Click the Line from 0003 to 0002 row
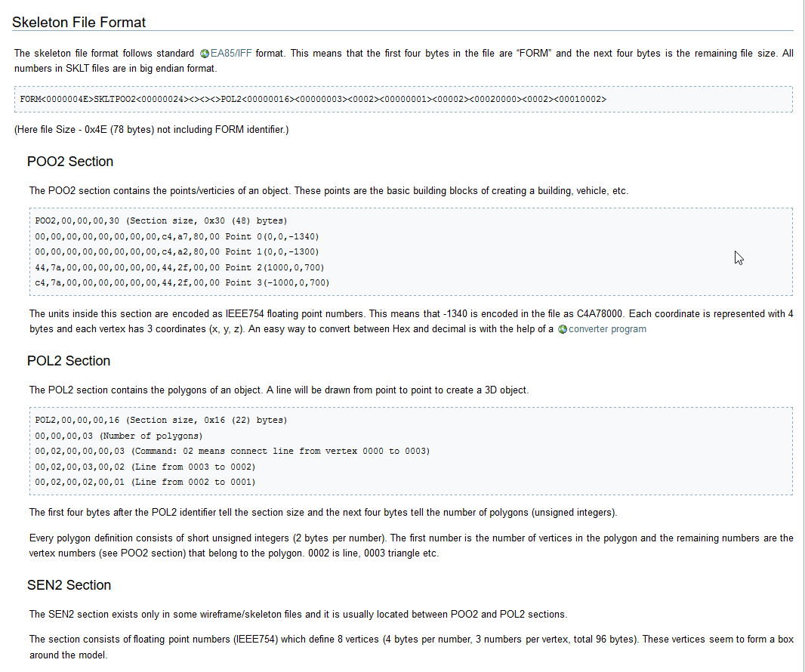 click(145, 467)
